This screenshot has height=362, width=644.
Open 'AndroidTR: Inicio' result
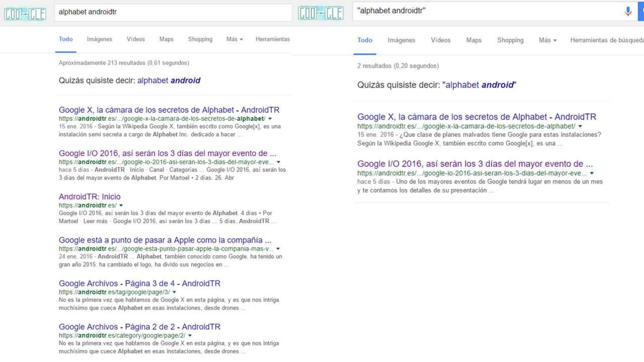[x=90, y=197]
